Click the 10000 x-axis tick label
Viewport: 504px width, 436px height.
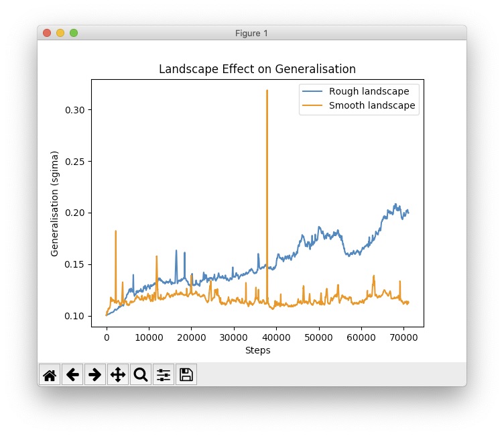[x=149, y=337]
